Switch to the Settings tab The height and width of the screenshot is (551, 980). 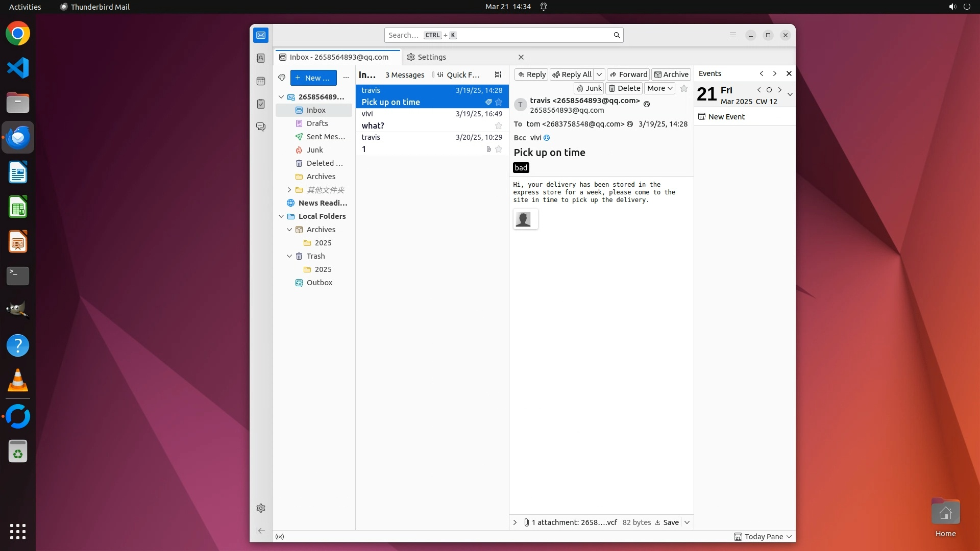(432, 57)
